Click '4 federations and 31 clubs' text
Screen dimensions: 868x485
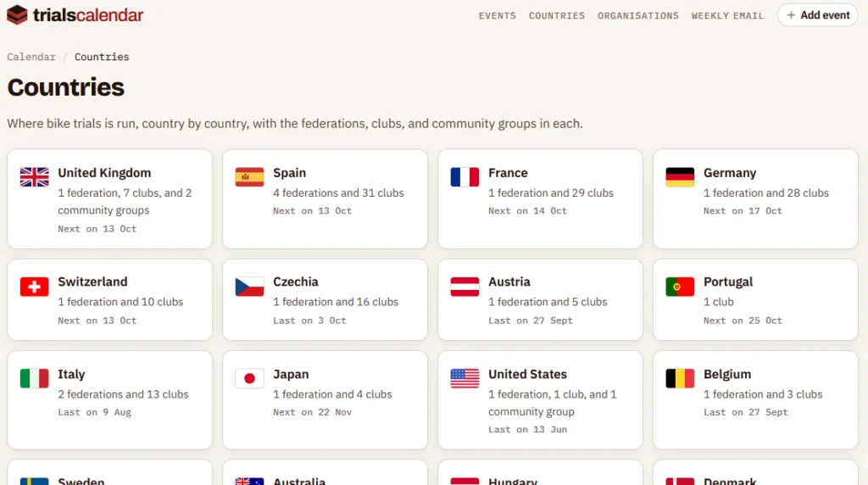[338, 192]
